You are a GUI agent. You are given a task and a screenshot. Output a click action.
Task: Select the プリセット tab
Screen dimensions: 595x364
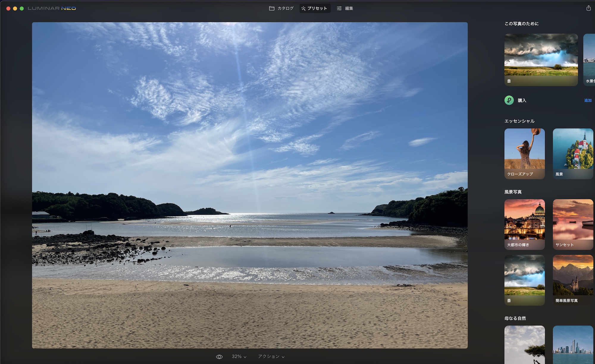click(317, 8)
